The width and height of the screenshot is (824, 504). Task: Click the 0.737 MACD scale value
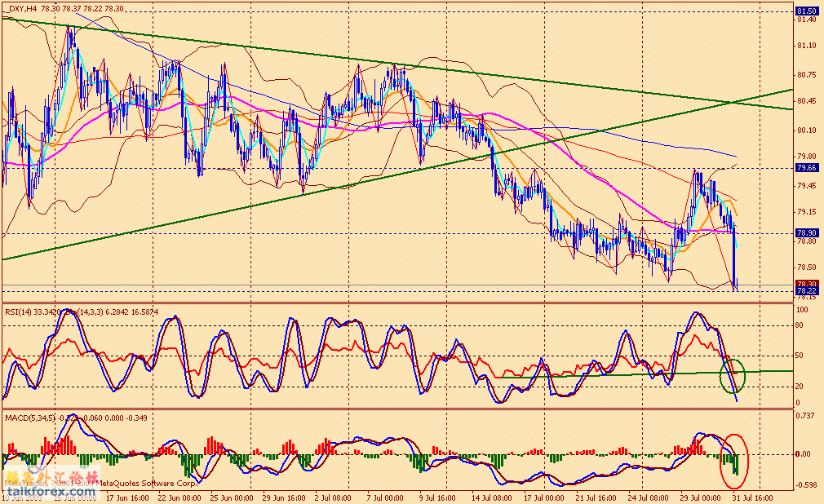tap(805, 416)
